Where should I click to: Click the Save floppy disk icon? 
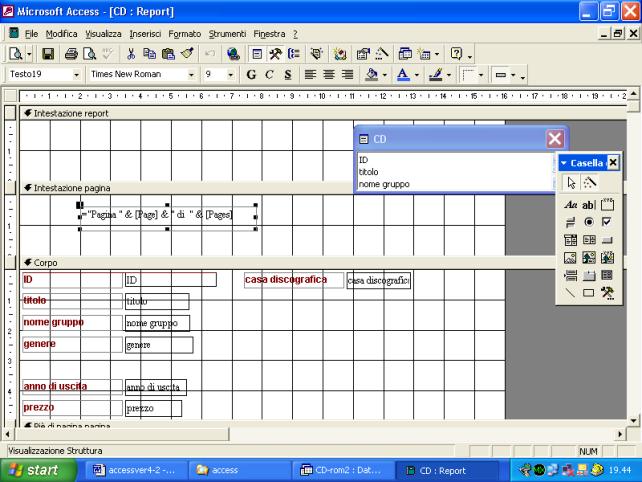pos(48,54)
